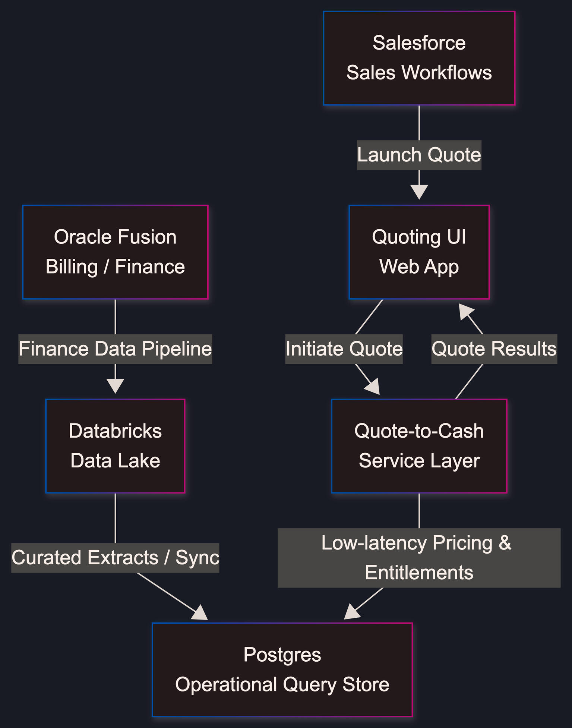The image size is (572, 728).
Task: Click the connector line directly below the Databricks node
Action: coord(115,517)
